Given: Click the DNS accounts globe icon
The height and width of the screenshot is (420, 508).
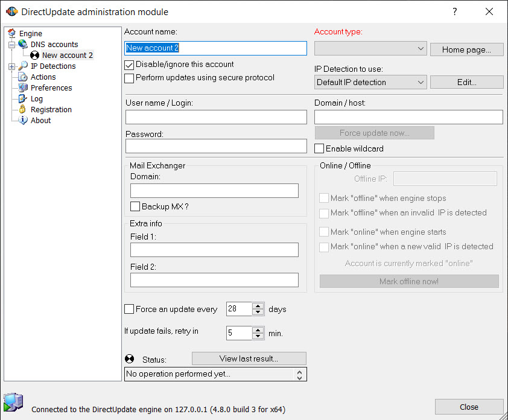Looking at the screenshot, I should 23,44.
